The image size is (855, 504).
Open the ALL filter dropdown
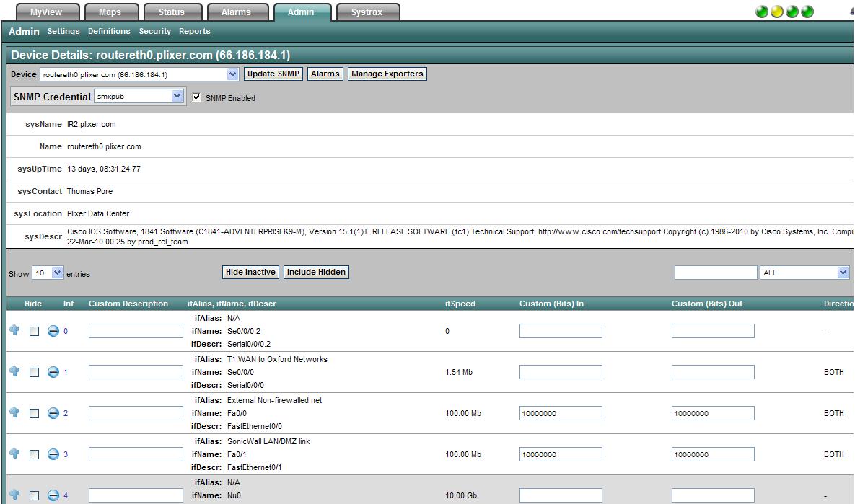(804, 273)
